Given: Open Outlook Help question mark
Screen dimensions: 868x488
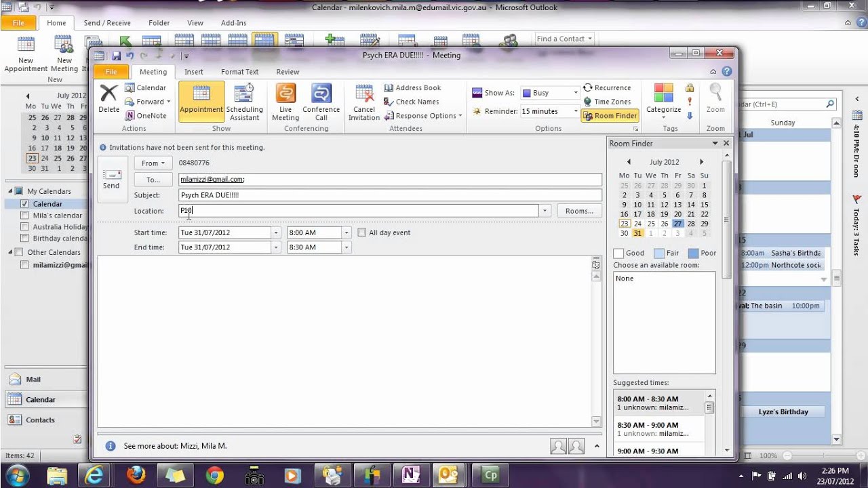Looking at the screenshot, I should 727,71.
